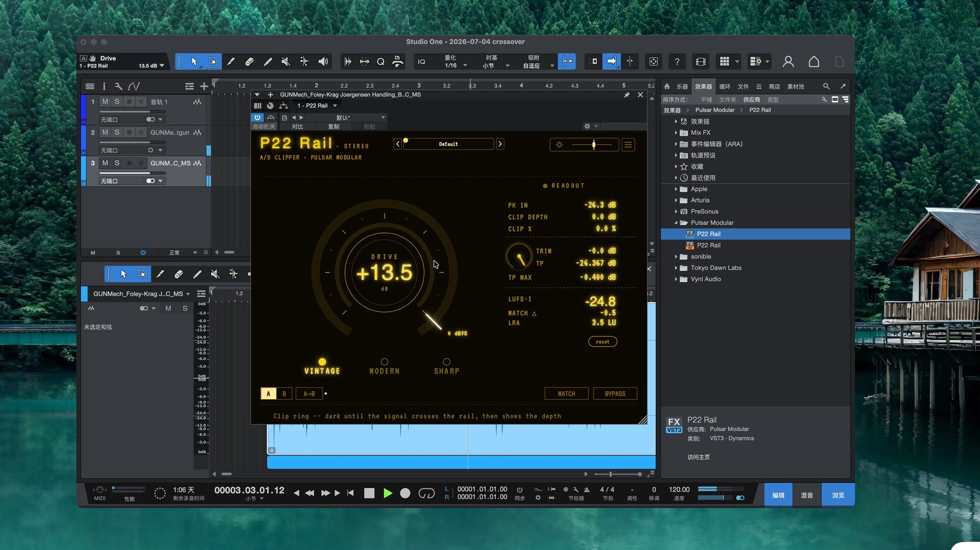Expand the Apple vendor folder
The width and height of the screenshot is (980, 550).
[x=676, y=189]
